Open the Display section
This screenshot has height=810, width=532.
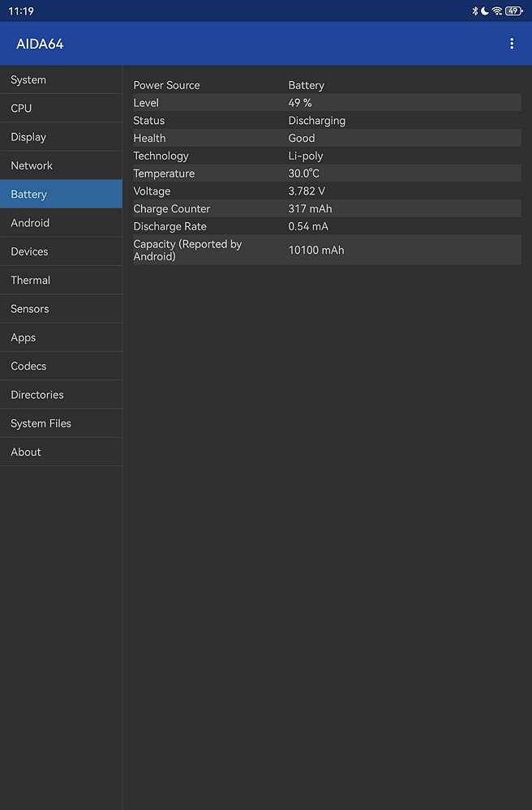pos(61,137)
